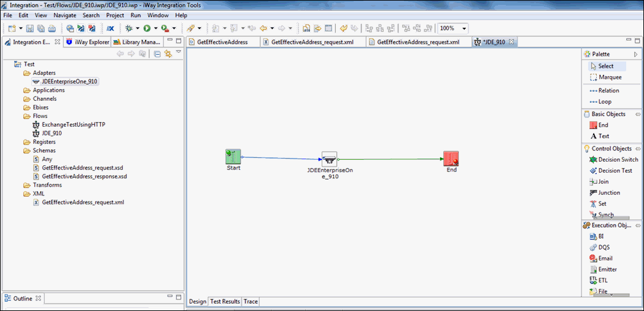The height and width of the screenshot is (311, 644).
Task: Switch to the Test Results tab
Action: [225, 302]
